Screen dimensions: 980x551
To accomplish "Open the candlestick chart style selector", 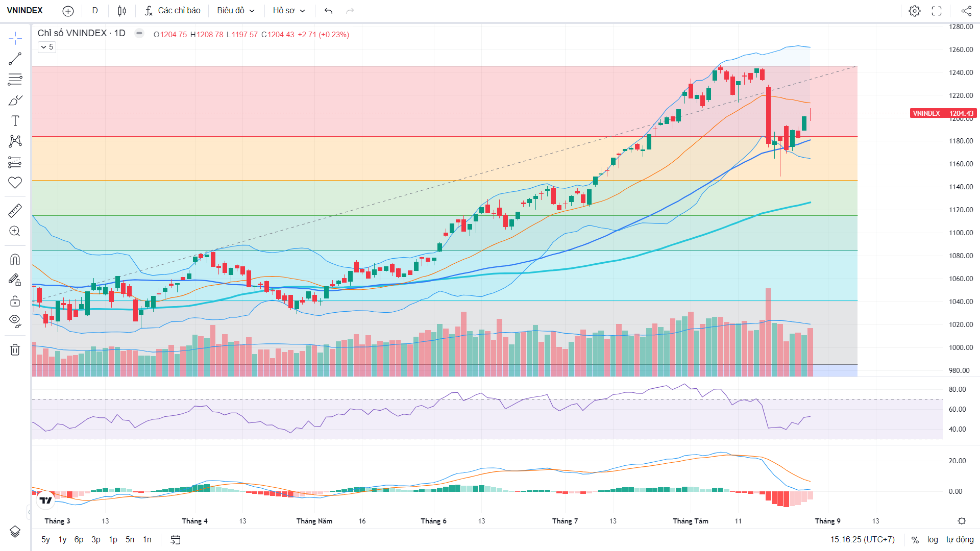I will 122,11.
